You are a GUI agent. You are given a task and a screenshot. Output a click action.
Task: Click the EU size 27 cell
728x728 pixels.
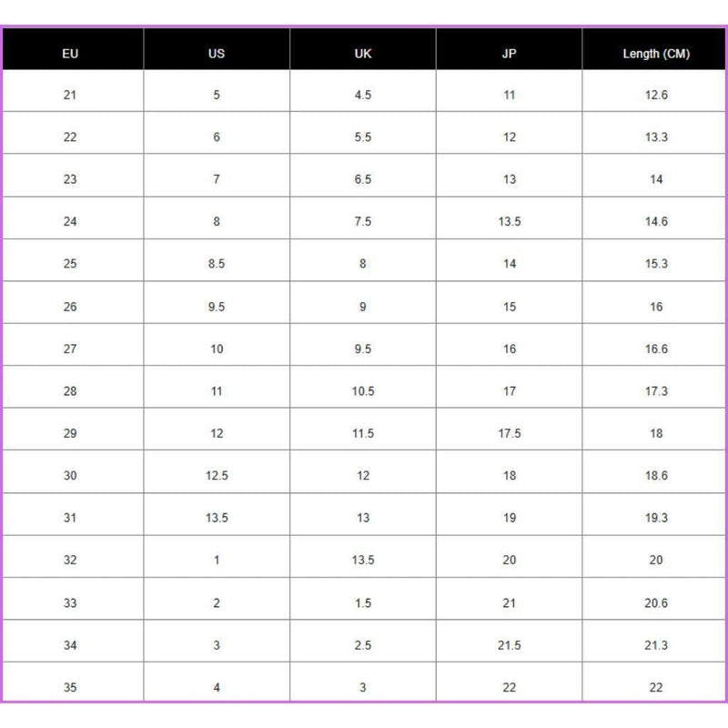click(70, 349)
